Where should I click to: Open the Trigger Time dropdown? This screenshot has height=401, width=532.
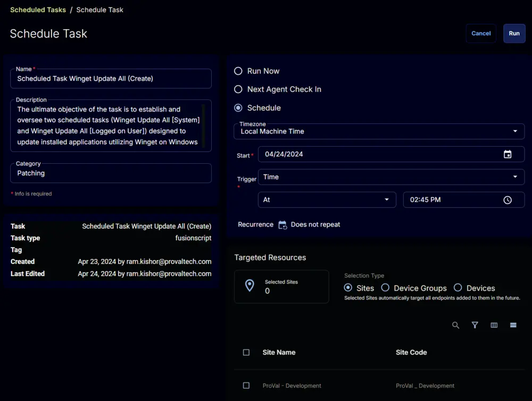pyautogui.click(x=391, y=177)
